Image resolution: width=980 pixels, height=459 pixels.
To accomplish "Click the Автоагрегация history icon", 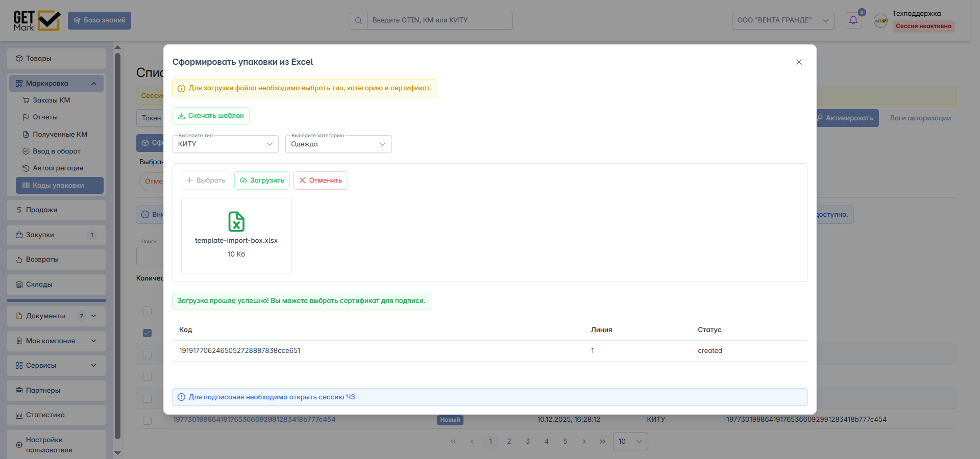I will [x=26, y=168].
